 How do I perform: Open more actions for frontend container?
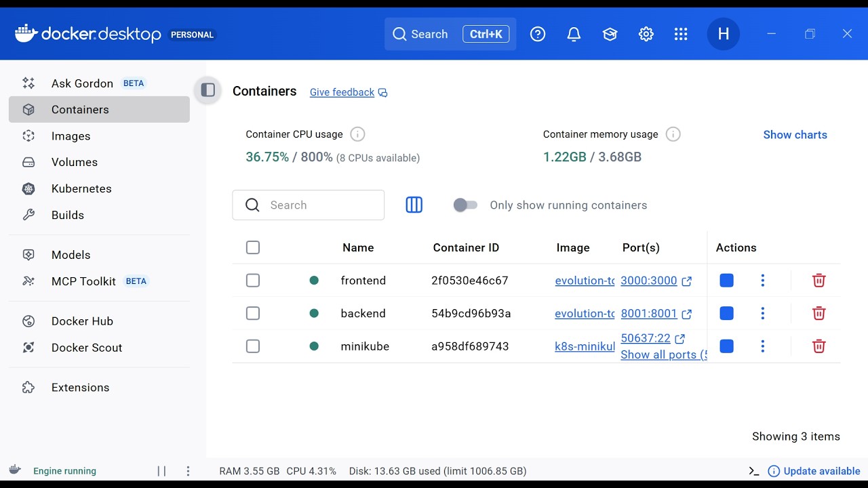point(763,280)
